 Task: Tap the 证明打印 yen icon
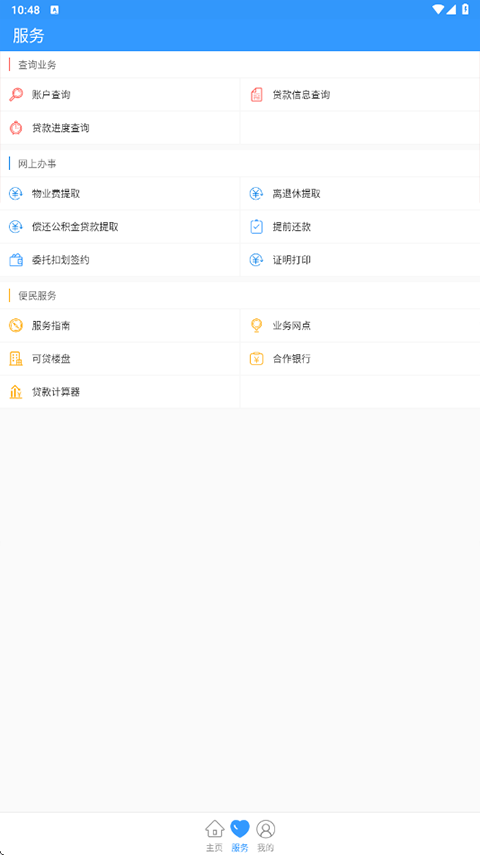click(x=256, y=260)
